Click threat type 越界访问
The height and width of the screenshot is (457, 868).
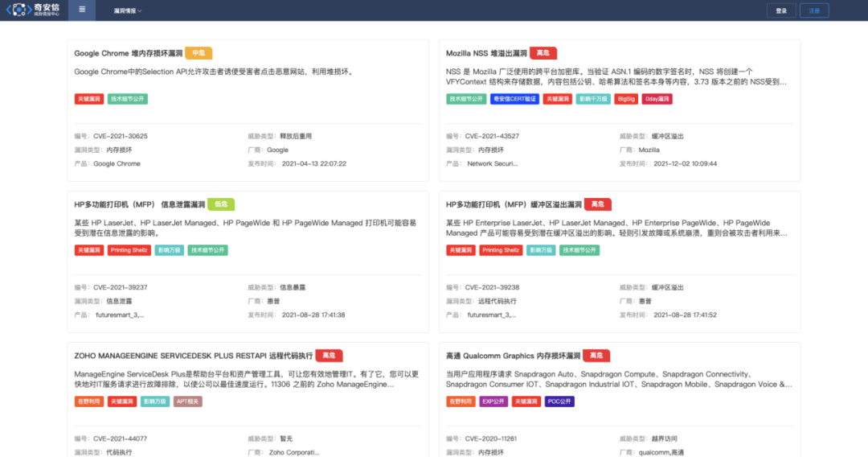click(665, 438)
